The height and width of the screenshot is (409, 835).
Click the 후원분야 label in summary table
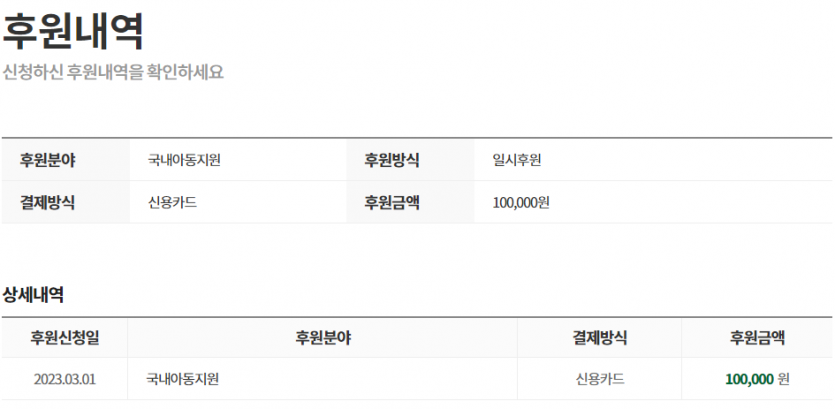[x=47, y=160]
